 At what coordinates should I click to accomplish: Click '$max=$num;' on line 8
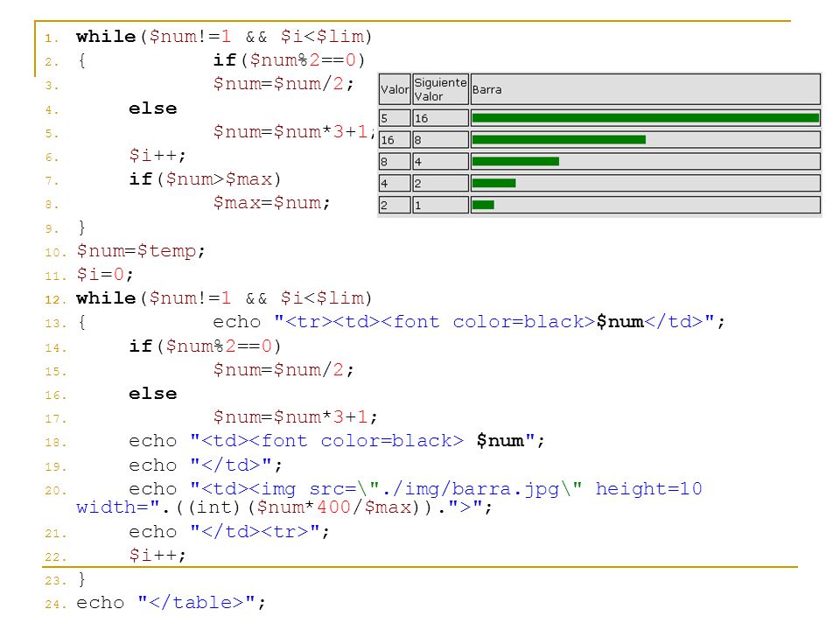pyautogui.click(x=271, y=202)
